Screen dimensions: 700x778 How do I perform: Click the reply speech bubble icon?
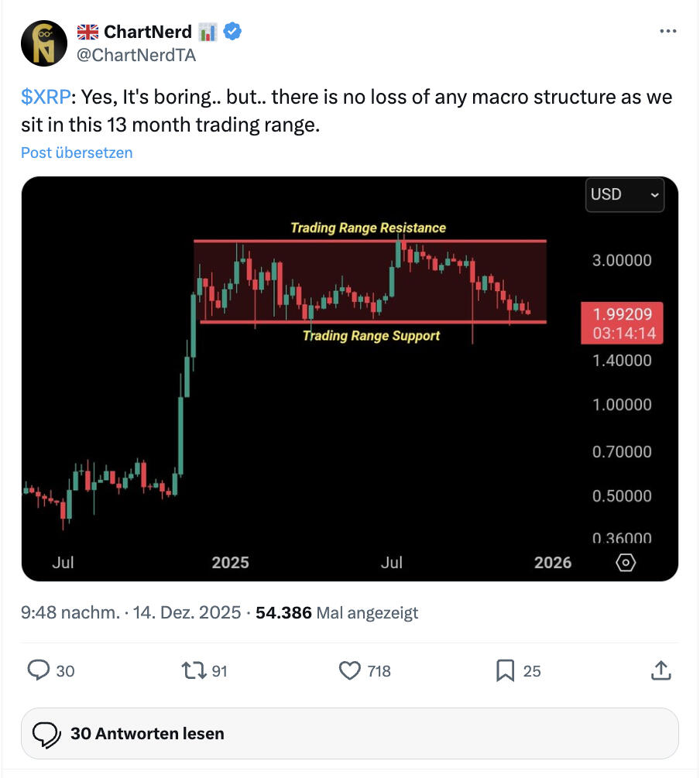[x=39, y=670]
